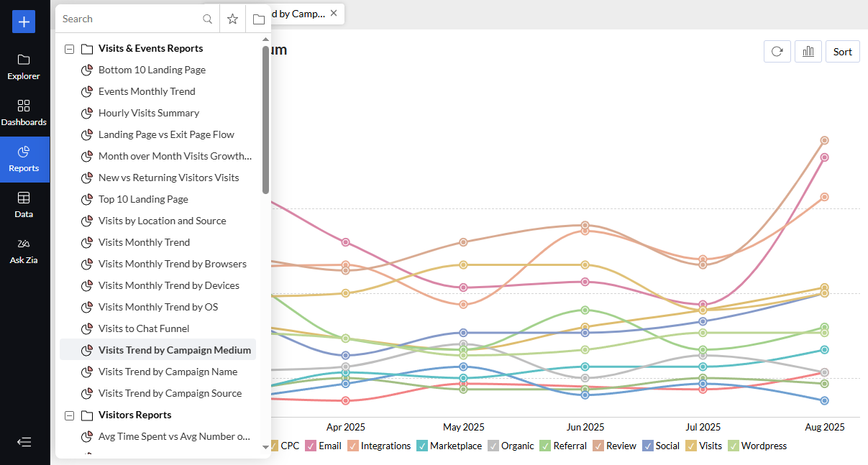Refresh the chart

(x=777, y=52)
